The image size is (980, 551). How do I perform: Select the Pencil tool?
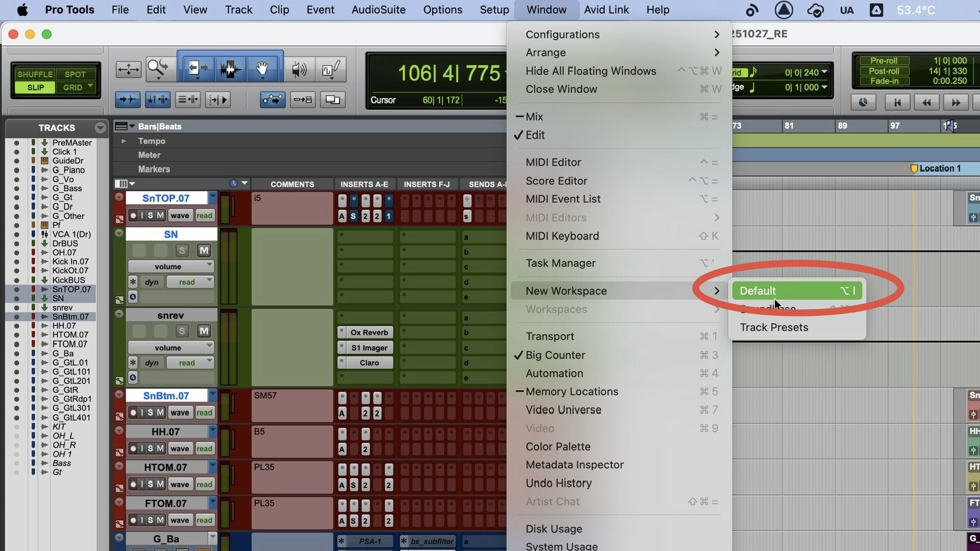(330, 69)
